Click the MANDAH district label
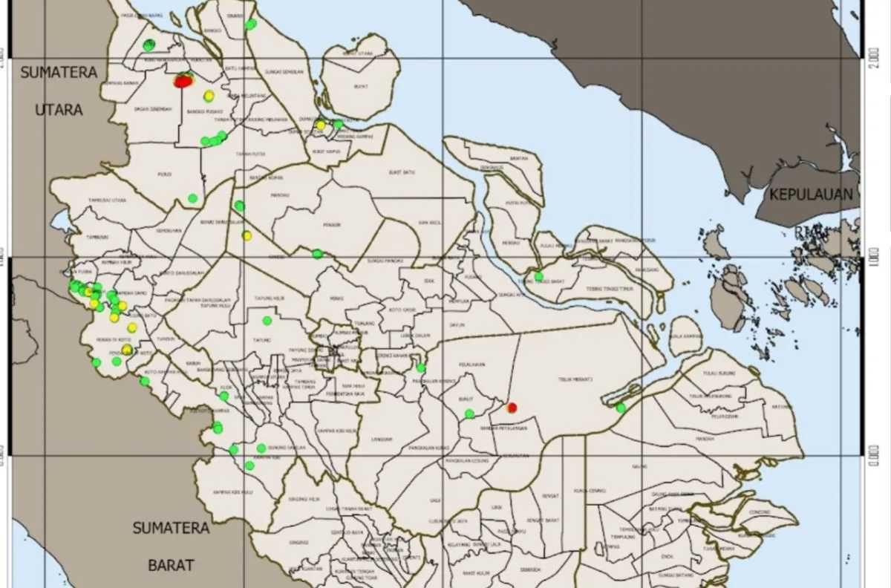This screenshot has height=588, width=891. (x=705, y=439)
